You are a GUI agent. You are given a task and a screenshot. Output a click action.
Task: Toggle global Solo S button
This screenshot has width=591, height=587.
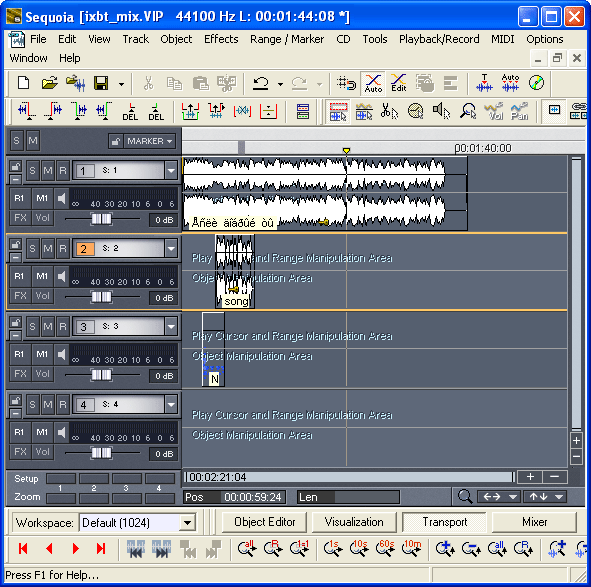coord(16,141)
